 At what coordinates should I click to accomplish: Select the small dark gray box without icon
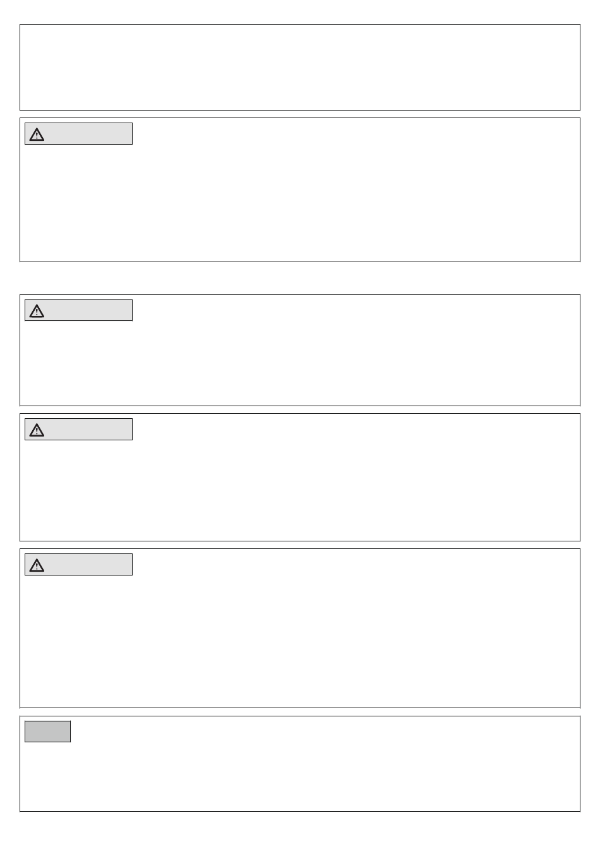click(47, 732)
